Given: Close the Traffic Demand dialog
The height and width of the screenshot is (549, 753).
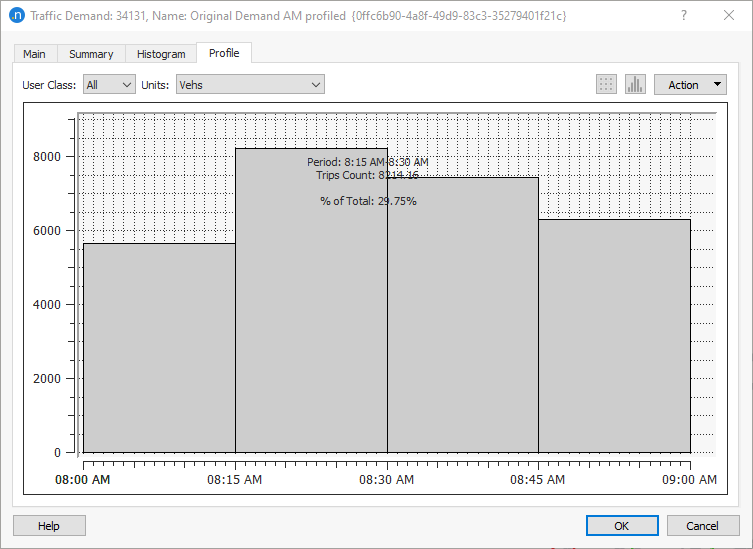Looking at the screenshot, I should coord(729,15).
